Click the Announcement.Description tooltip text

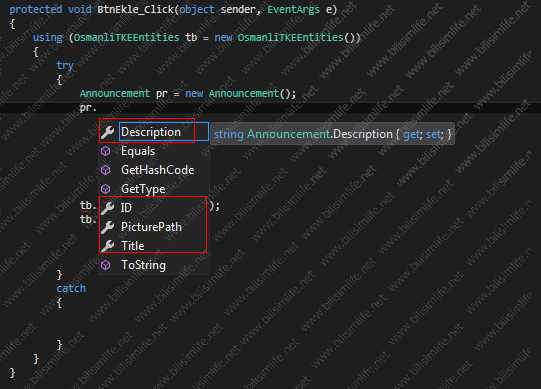[332, 134]
